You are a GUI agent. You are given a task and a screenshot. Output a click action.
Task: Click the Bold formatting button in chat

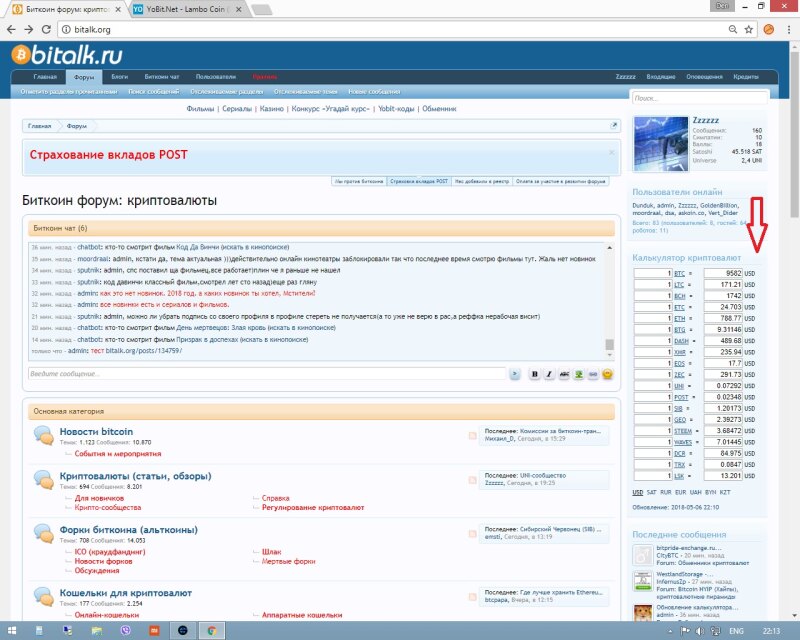point(534,373)
